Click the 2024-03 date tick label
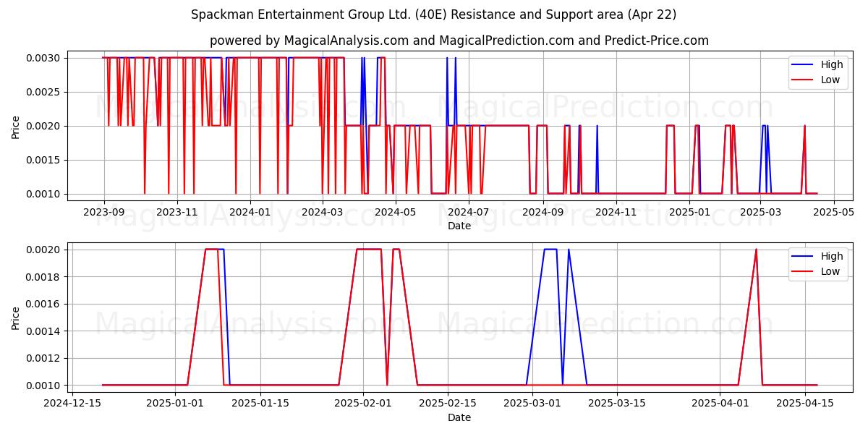Viewport: 868px width, 434px height. click(x=322, y=212)
